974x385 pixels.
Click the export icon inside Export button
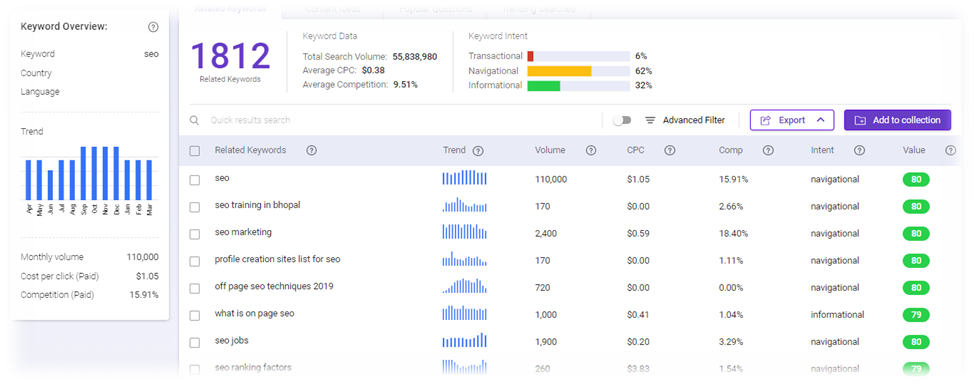pyautogui.click(x=765, y=120)
